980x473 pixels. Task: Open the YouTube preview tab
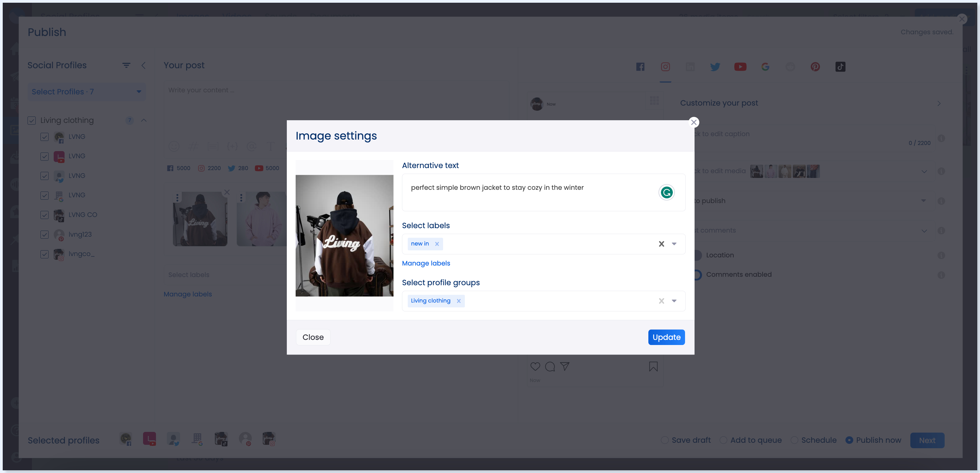[x=740, y=67]
